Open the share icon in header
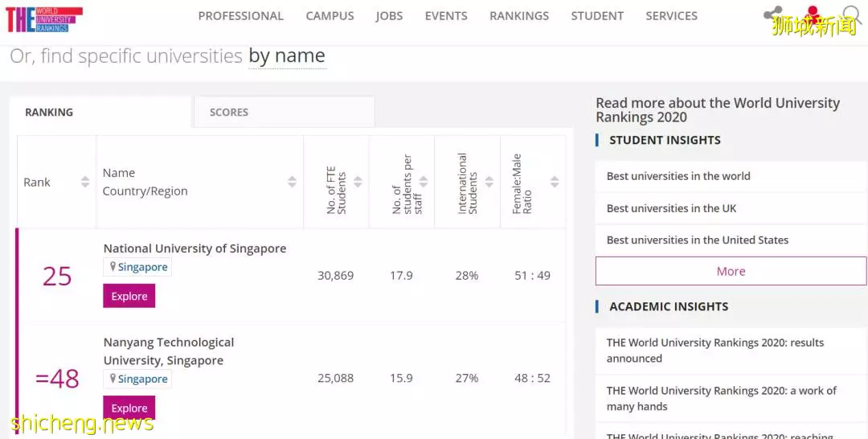This screenshot has width=868, height=439. coord(773,14)
